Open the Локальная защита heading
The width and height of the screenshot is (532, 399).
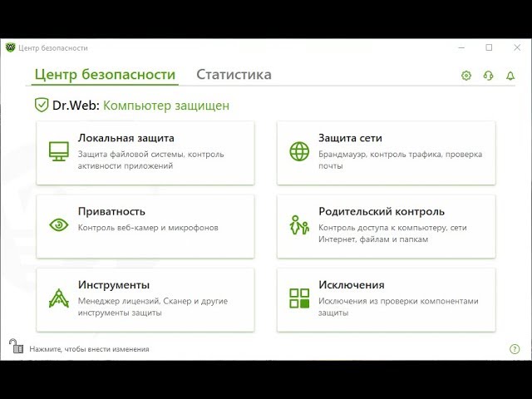(126, 138)
